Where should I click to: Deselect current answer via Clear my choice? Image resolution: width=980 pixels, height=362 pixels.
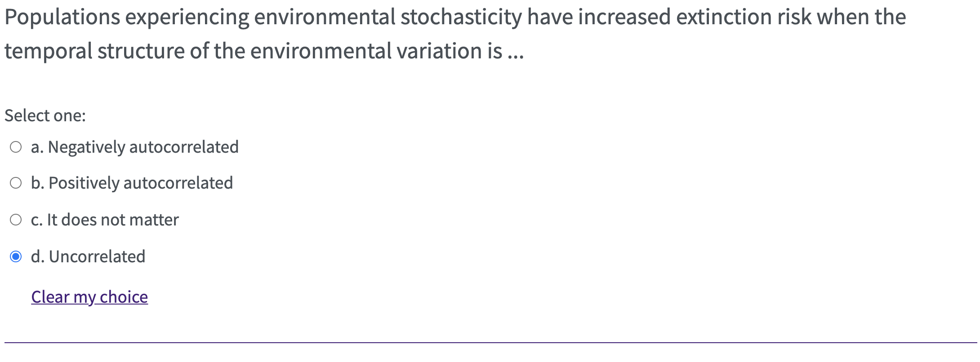click(x=89, y=297)
